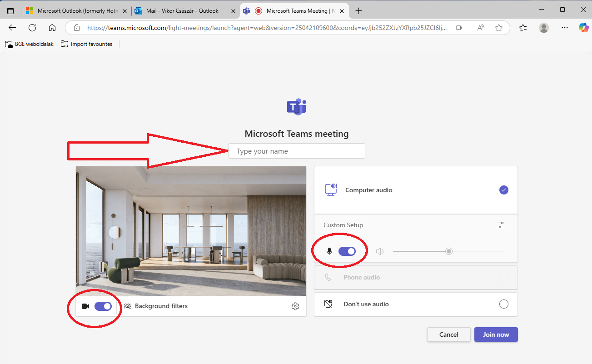Close the Microsoft Outlook (formerly Hotmail) tab
The image size is (592, 364).
click(x=125, y=10)
